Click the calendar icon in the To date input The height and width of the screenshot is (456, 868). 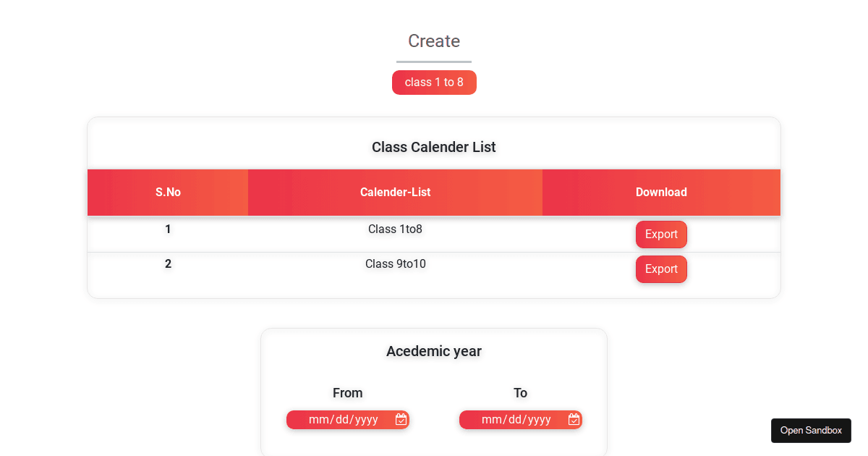point(574,419)
